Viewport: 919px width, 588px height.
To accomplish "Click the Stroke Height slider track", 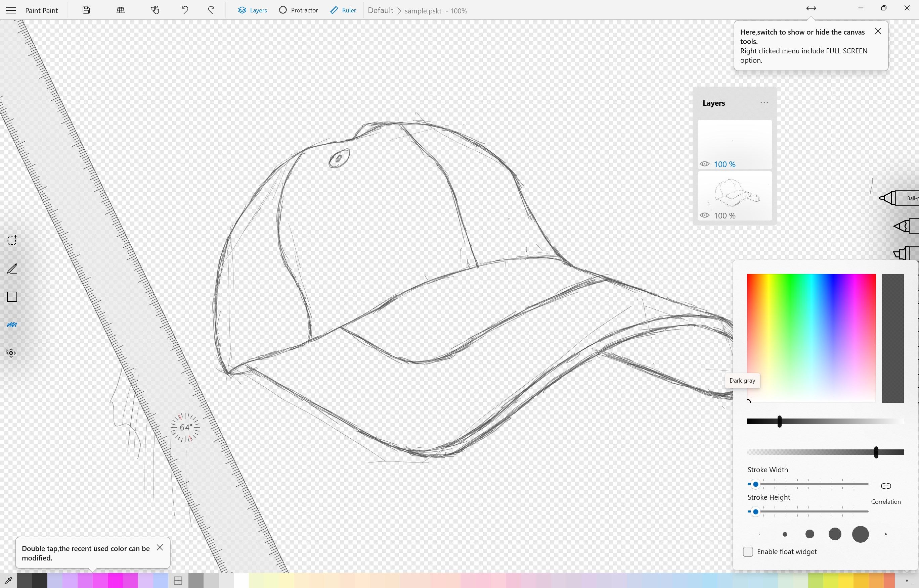I will click(808, 511).
